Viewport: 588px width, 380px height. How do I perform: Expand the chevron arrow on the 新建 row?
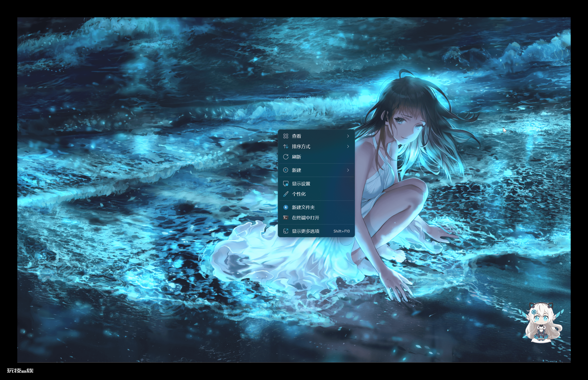point(348,170)
